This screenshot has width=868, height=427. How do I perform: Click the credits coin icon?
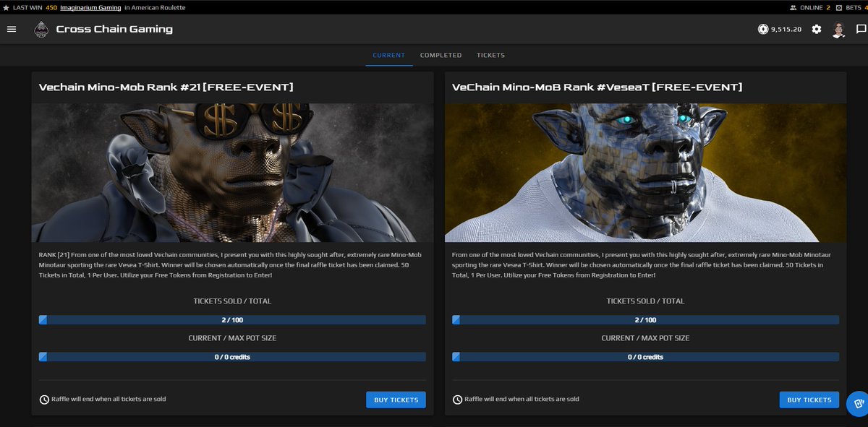tap(762, 29)
